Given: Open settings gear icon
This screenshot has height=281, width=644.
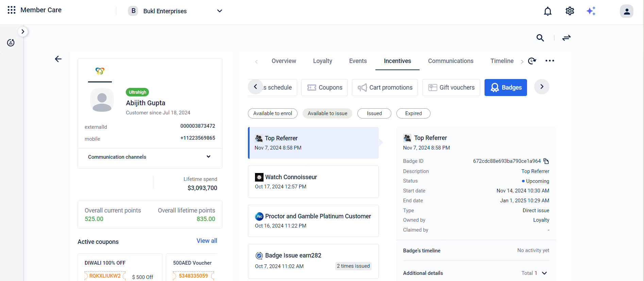Looking at the screenshot, I should (570, 11).
